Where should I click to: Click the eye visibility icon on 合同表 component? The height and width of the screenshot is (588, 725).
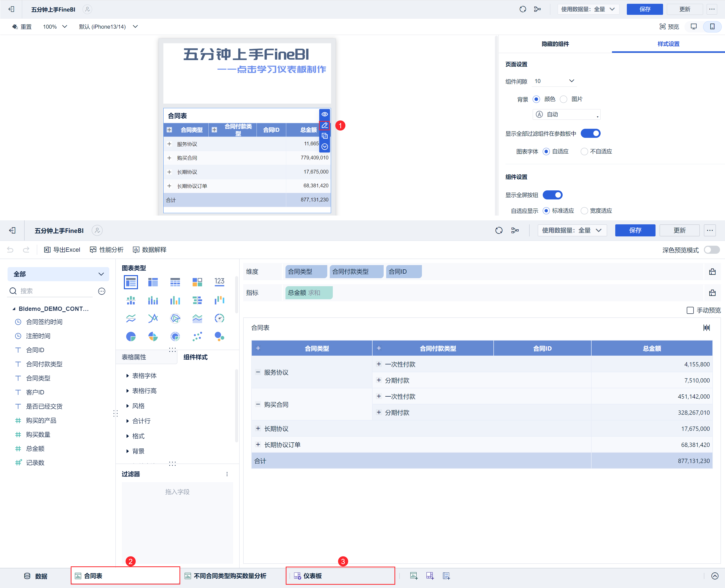coord(324,114)
